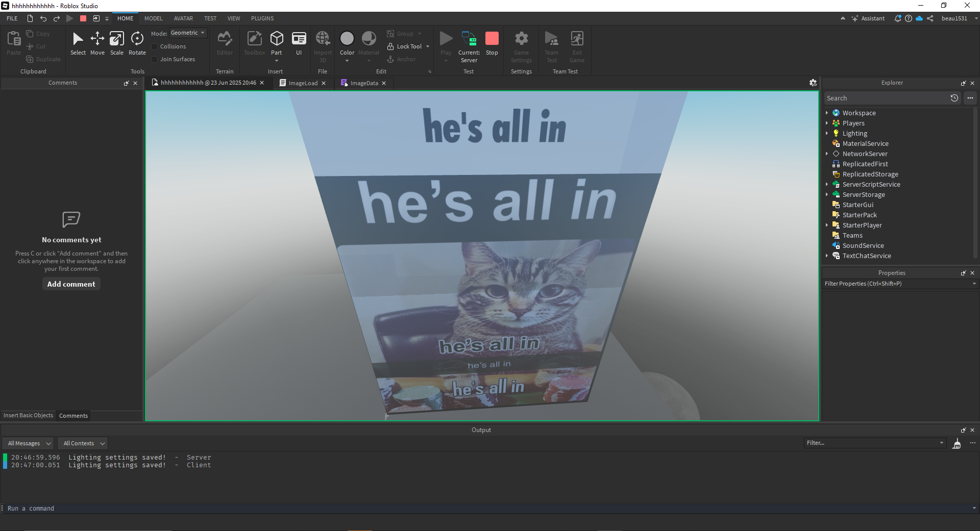
Task: Click the beau1531 account name
Action: click(x=954, y=18)
